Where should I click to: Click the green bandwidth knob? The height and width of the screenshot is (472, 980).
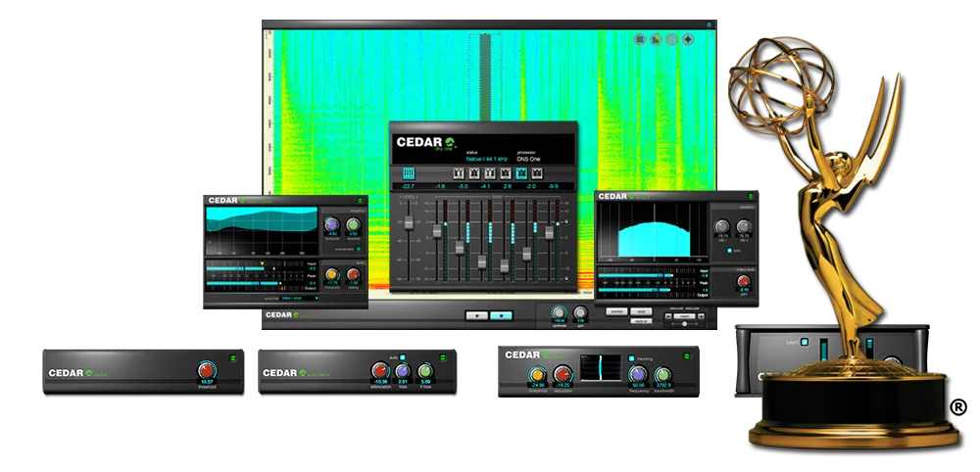tap(662, 374)
